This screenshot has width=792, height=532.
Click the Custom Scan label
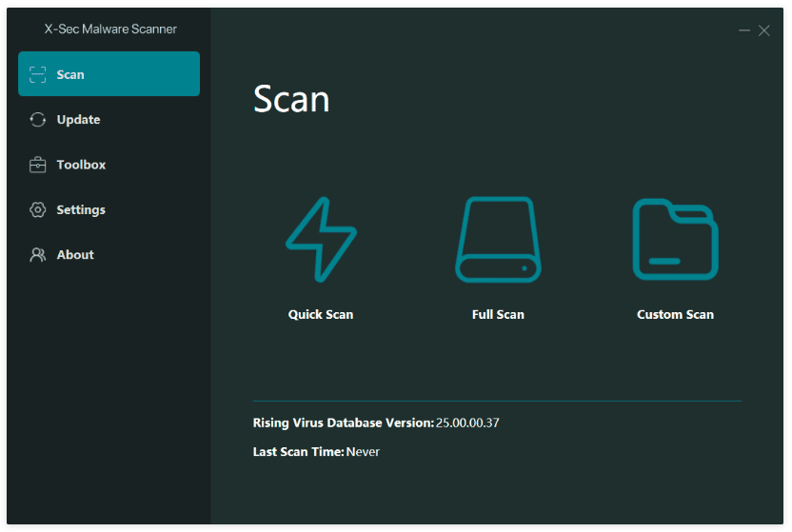pyautogui.click(x=675, y=314)
